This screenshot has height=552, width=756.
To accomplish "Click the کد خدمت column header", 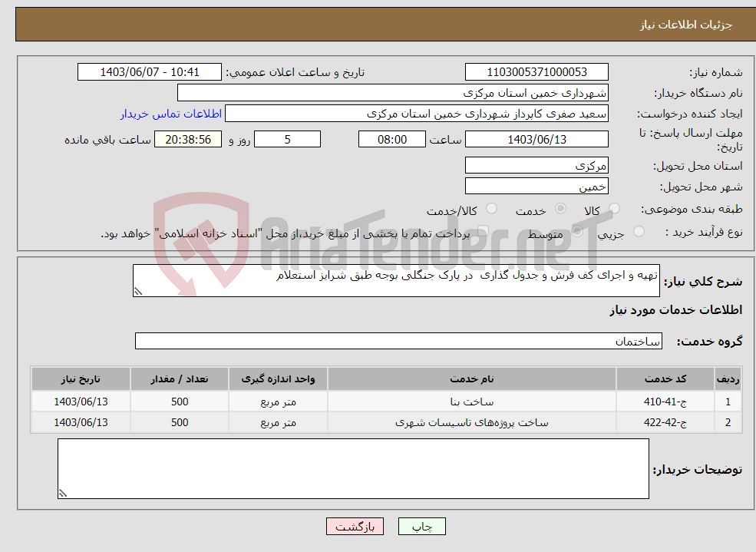I will click(x=665, y=379).
